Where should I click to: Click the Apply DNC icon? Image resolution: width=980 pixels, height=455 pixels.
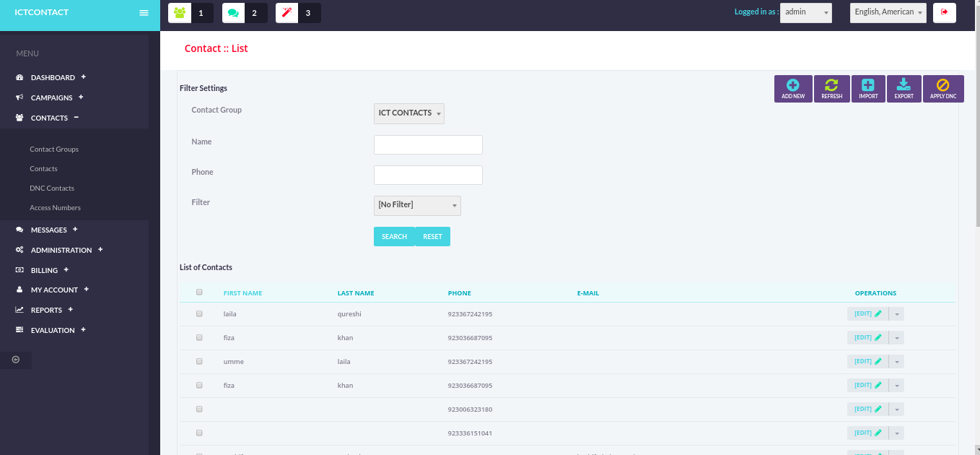pos(943,89)
